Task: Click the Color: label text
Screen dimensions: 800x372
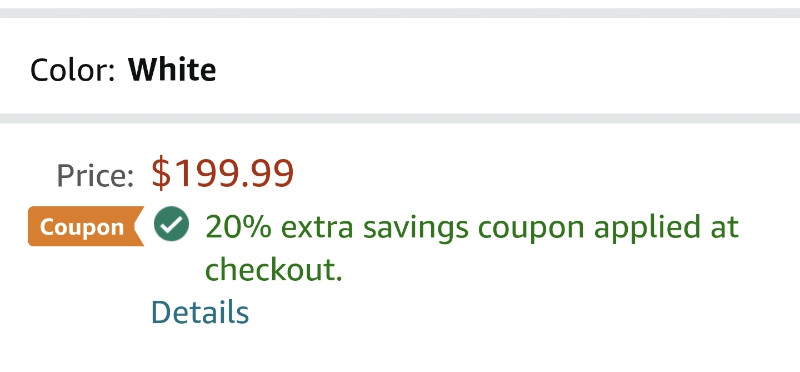Action: tap(72, 70)
